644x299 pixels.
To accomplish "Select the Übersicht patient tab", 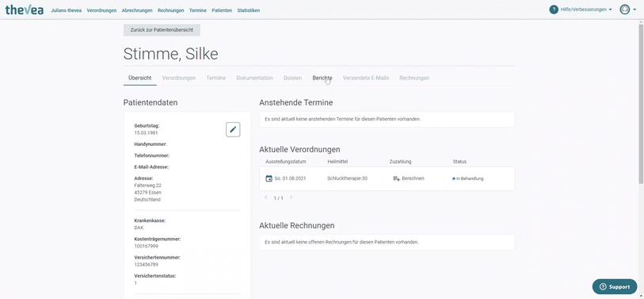I will tap(139, 78).
